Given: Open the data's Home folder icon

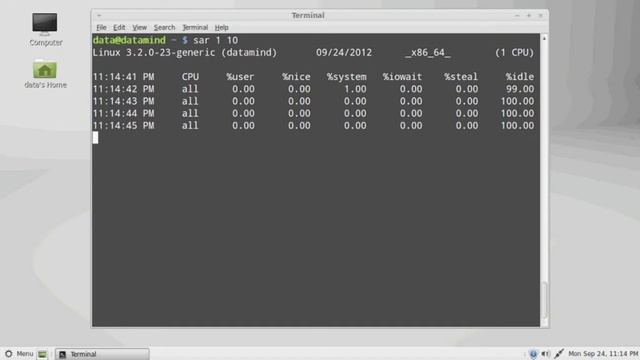Looking at the screenshot, I should pos(45,73).
